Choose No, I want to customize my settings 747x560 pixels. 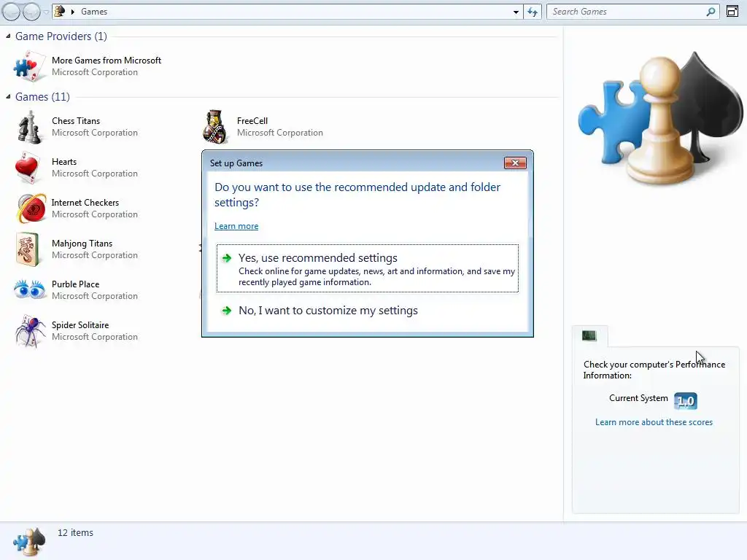pyautogui.click(x=368, y=311)
